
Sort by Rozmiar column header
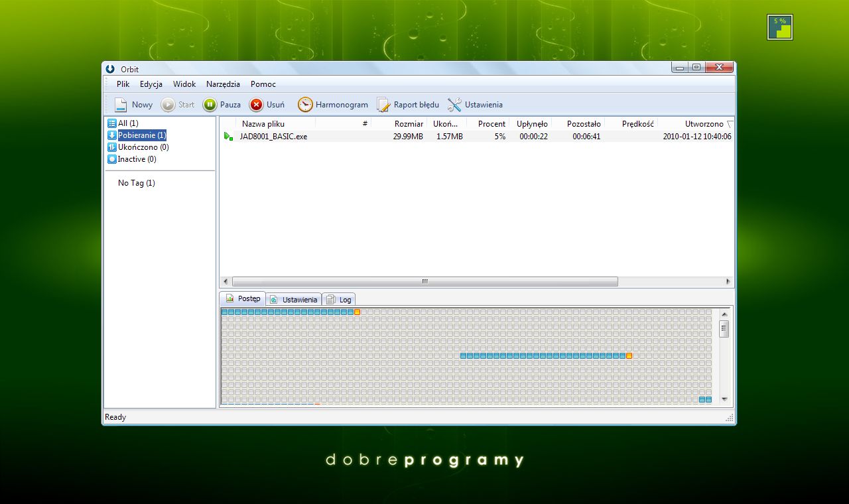coord(399,124)
